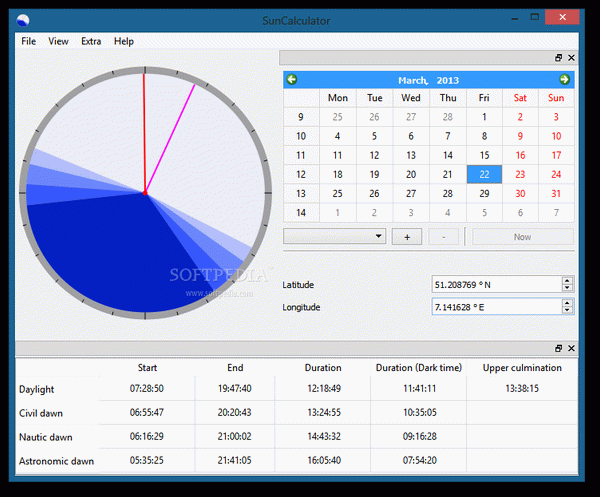Click the Start column header
The width and height of the screenshot is (600, 497).
click(x=147, y=368)
